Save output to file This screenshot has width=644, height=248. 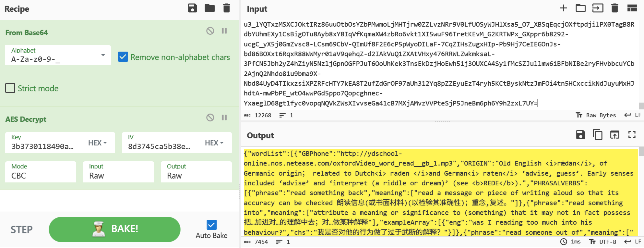580,135
